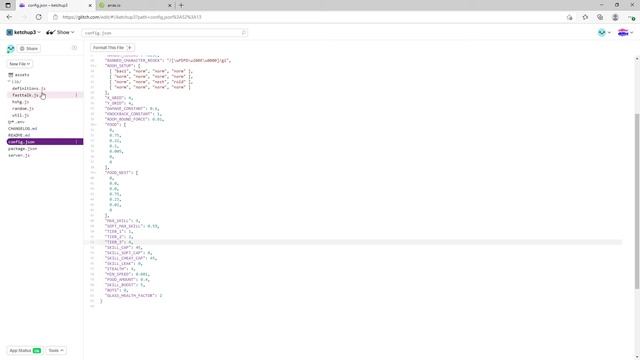
Task: Open the browser collections icon
Action: coord(600,17)
